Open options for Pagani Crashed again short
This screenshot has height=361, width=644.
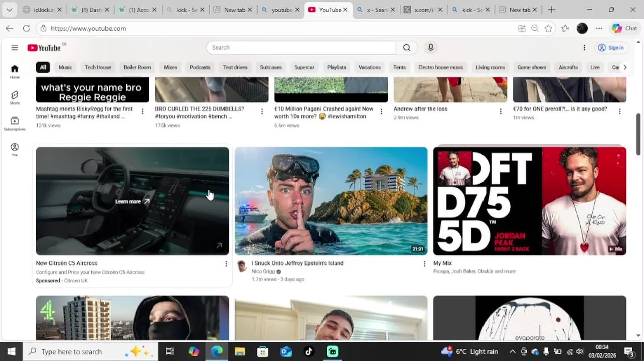381,111
